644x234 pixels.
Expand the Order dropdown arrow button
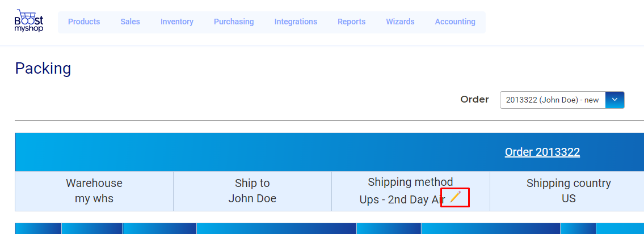[615, 100]
